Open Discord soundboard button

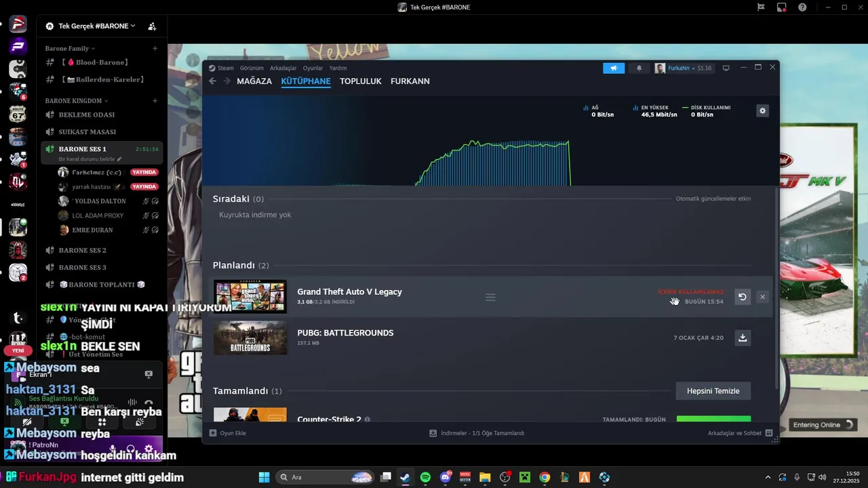(139, 422)
